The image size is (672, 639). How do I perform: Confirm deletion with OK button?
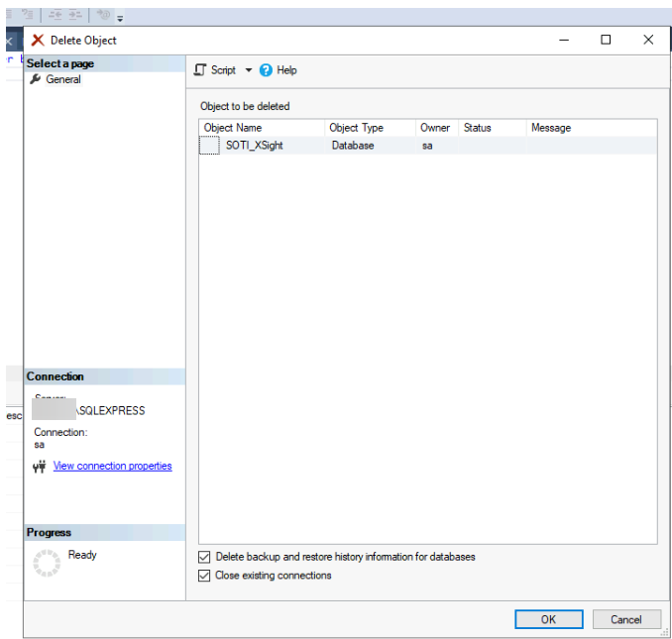[548, 619]
